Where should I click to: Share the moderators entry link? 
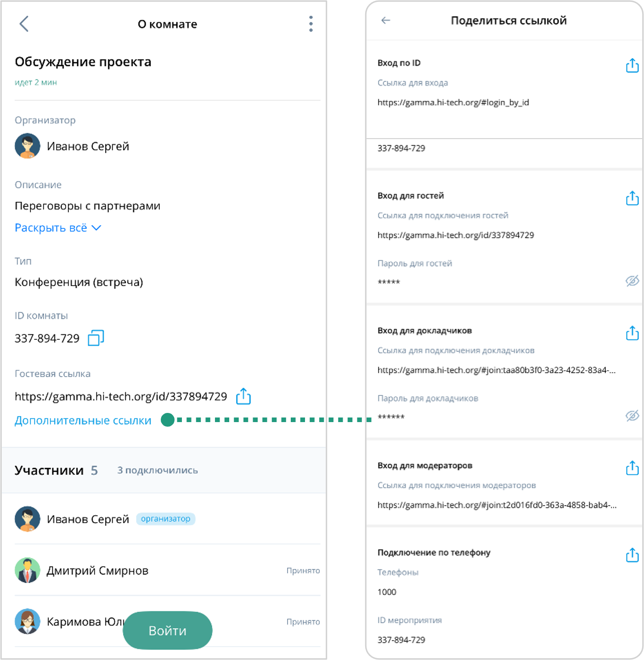(632, 468)
